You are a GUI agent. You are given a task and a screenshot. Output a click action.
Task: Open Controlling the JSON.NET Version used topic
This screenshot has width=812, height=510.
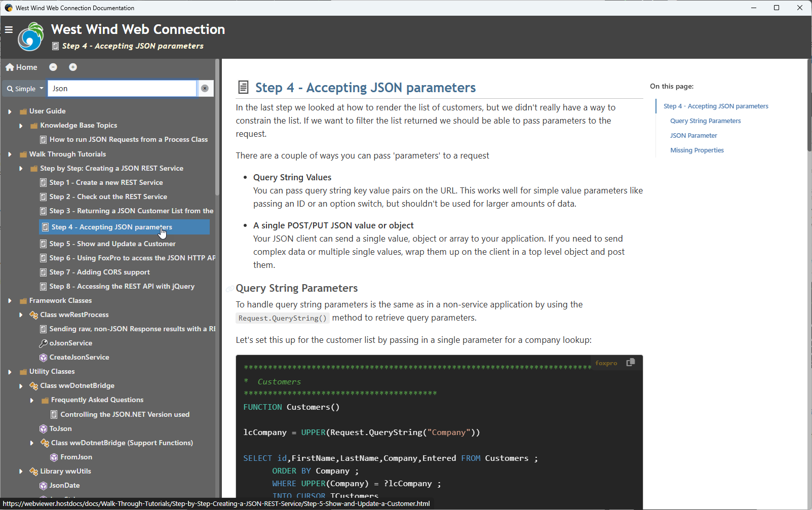pos(125,414)
